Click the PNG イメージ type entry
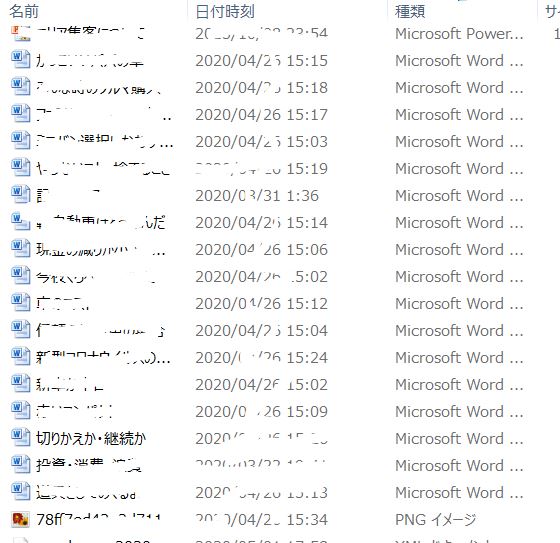 click(x=435, y=519)
